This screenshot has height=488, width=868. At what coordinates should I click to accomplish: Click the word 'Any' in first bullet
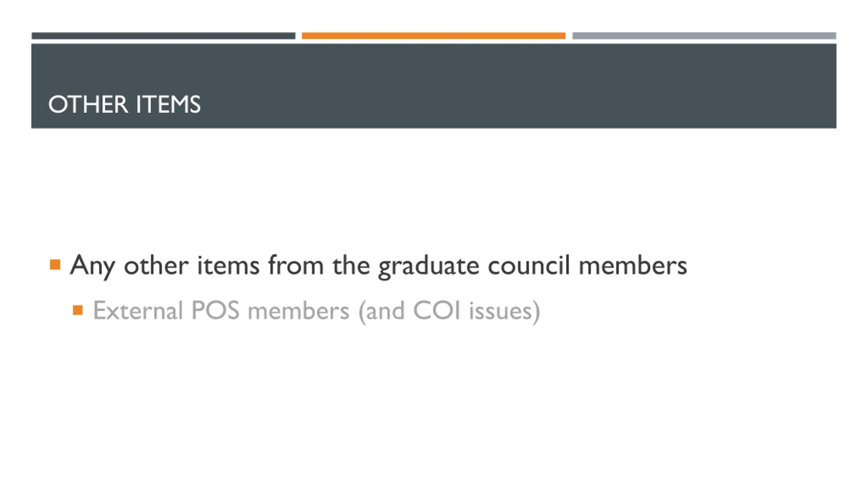(93, 266)
